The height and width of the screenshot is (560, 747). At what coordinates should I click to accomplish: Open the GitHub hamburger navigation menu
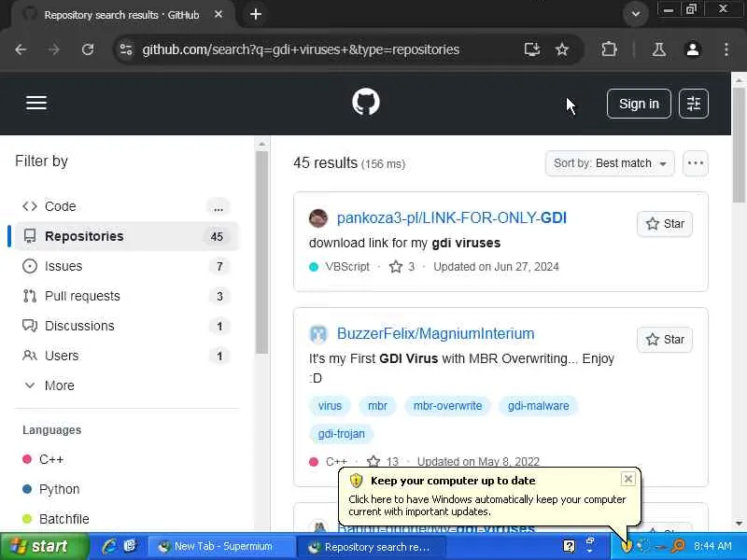tap(36, 103)
